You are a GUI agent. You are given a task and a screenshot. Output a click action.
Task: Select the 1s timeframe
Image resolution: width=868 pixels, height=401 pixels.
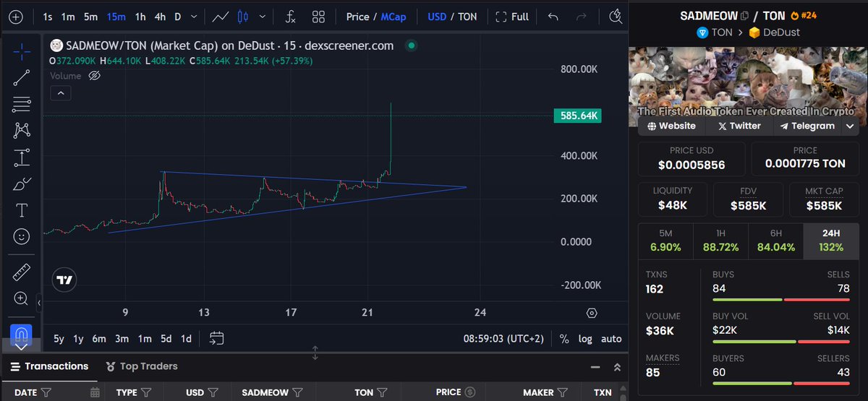pyautogui.click(x=47, y=17)
